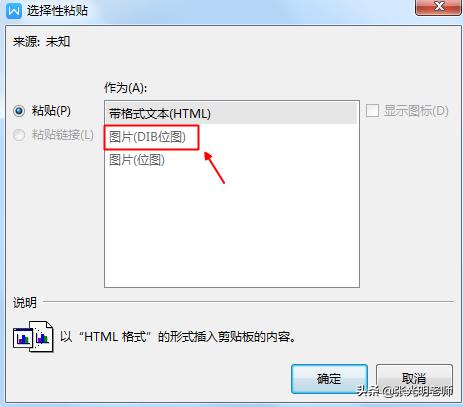This screenshot has height=407, width=463.
Task: Click the separator line beside 说明
Action: [x=249, y=302]
